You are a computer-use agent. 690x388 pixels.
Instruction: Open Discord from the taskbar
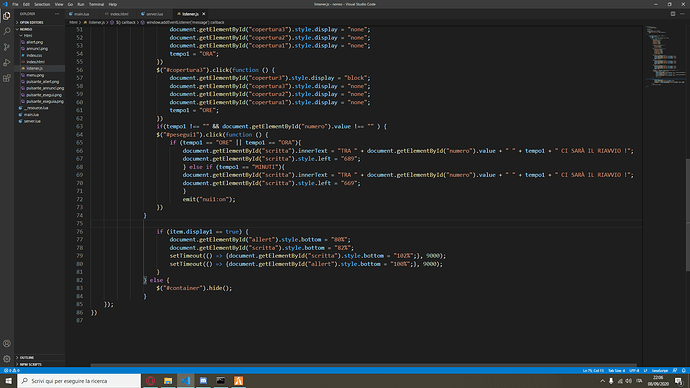click(x=203, y=381)
